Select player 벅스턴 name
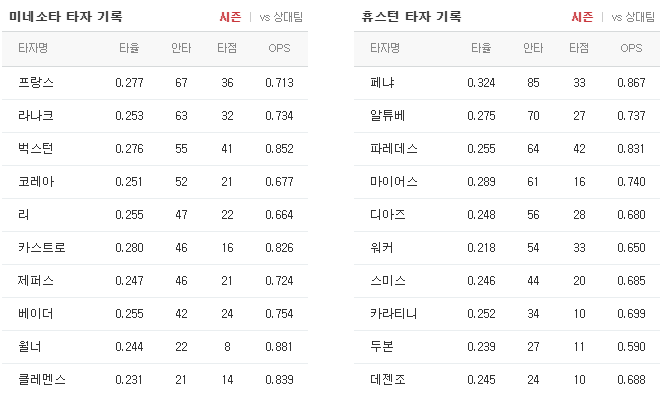The width and height of the screenshot is (660, 408). click(x=36, y=148)
